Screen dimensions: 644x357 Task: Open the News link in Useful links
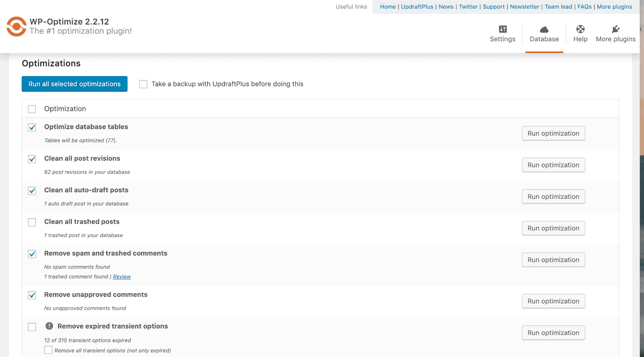tap(446, 6)
